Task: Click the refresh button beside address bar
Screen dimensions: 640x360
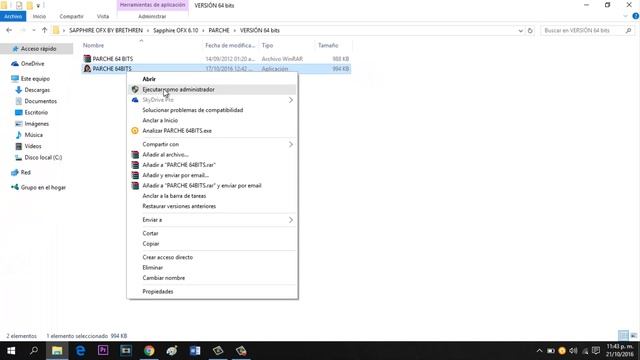Action: tap(530, 31)
